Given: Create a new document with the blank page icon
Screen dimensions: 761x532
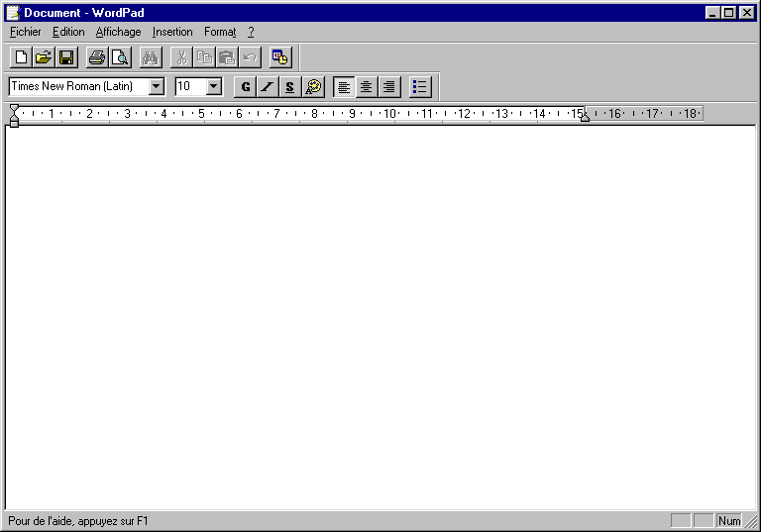Looking at the screenshot, I should point(22,57).
